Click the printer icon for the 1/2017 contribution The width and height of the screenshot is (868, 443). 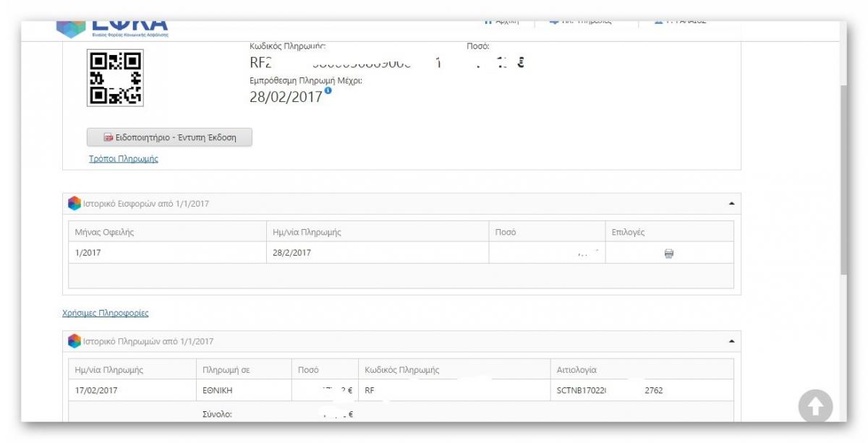point(669,254)
